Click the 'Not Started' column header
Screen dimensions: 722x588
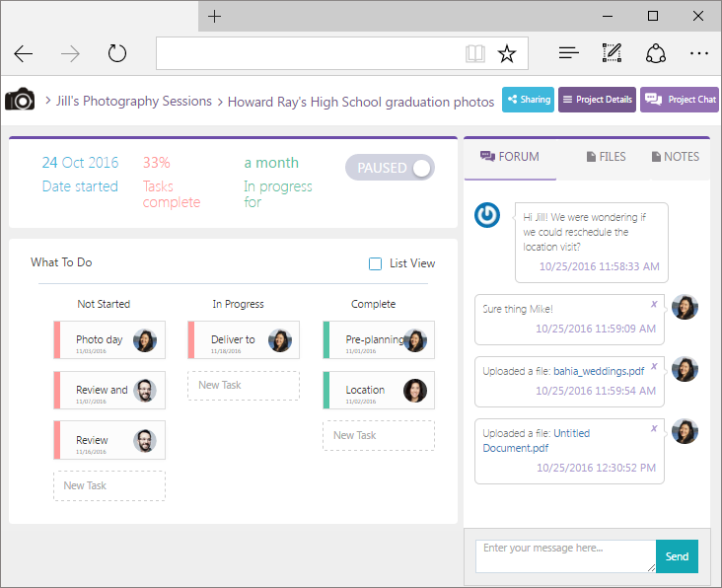[x=104, y=304]
